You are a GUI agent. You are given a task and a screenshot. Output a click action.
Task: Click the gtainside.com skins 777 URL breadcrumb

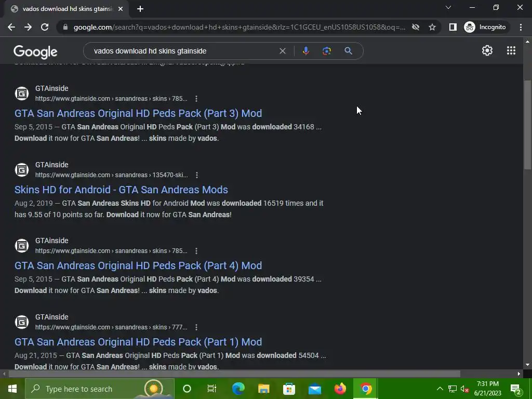[111, 327]
